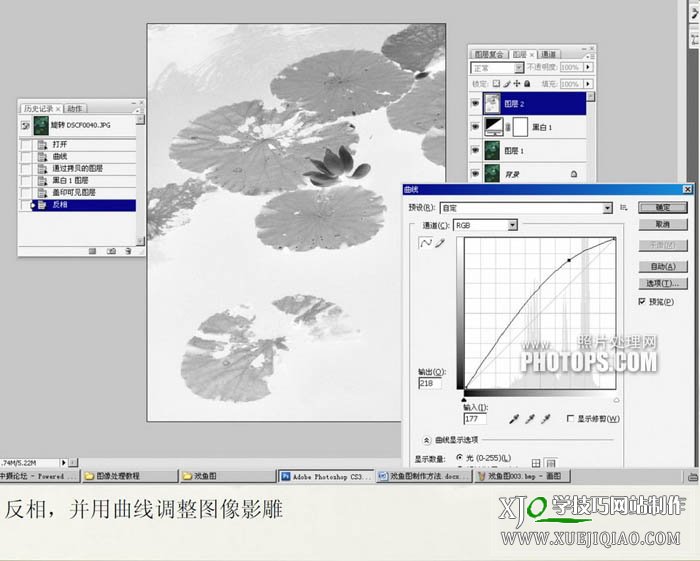Open the Layers panel flyout menu icon
This screenshot has width=700, height=561.
pos(590,56)
